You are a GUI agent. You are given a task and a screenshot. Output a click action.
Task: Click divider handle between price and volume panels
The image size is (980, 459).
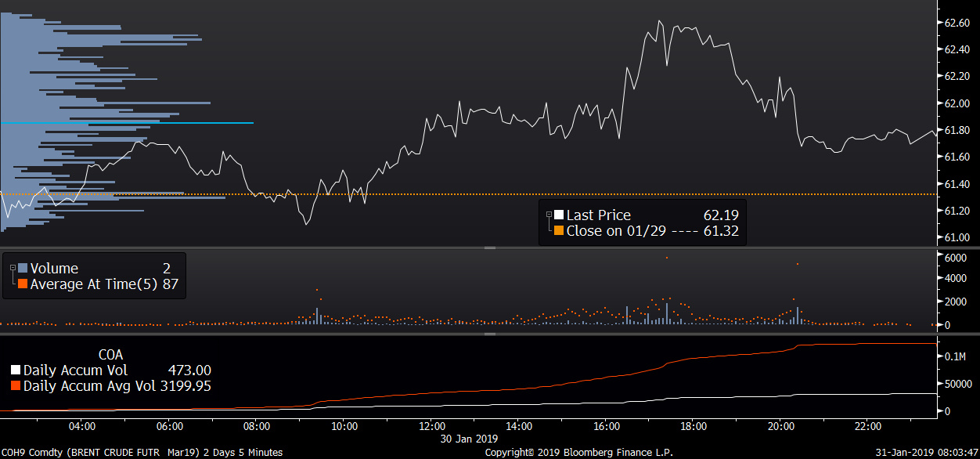coord(490,248)
